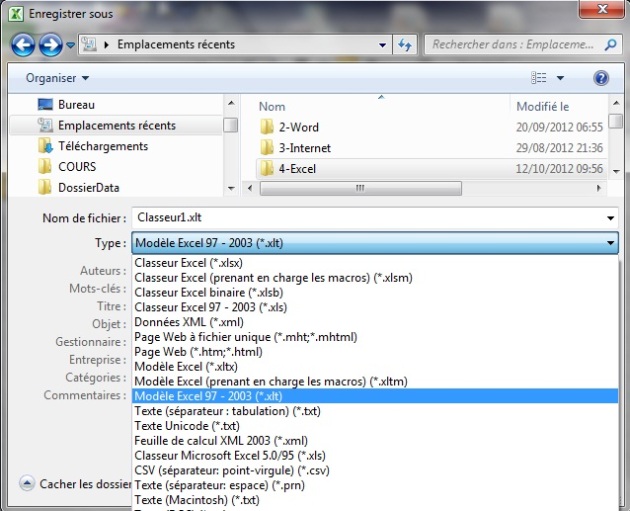The image size is (630, 511).
Task: Expand the address bar history dropdown
Action: click(x=382, y=45)
